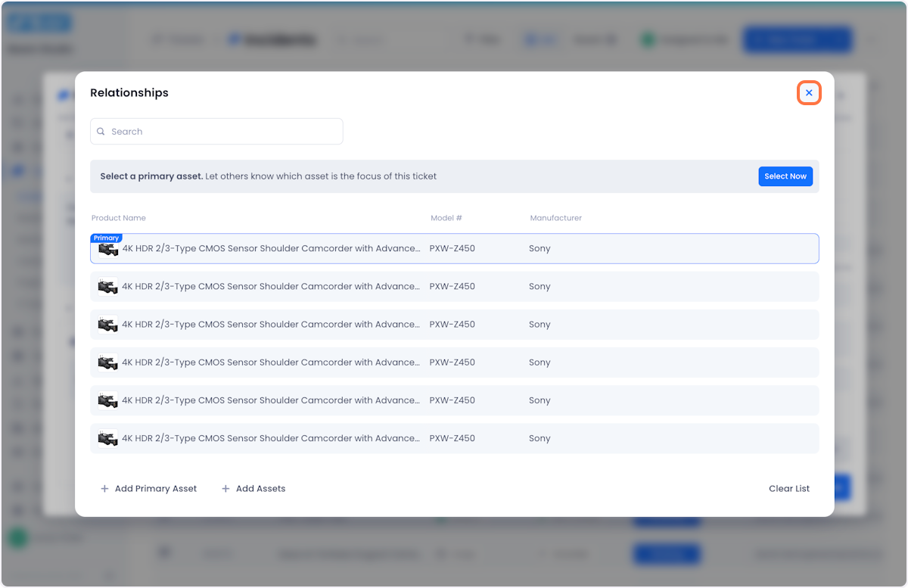This screenshot has width=908, height=588.
Task: Click the Manufacturer column header
Action: 556,218
